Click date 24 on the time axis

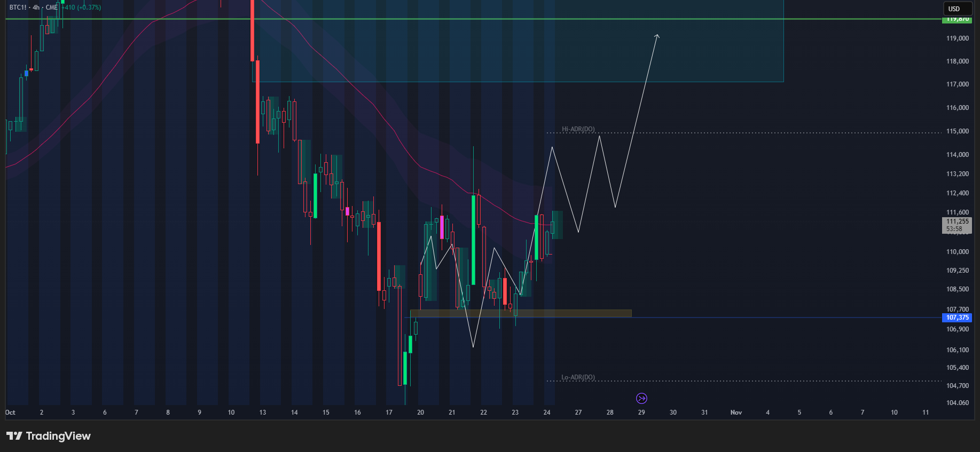pos(547,413)
